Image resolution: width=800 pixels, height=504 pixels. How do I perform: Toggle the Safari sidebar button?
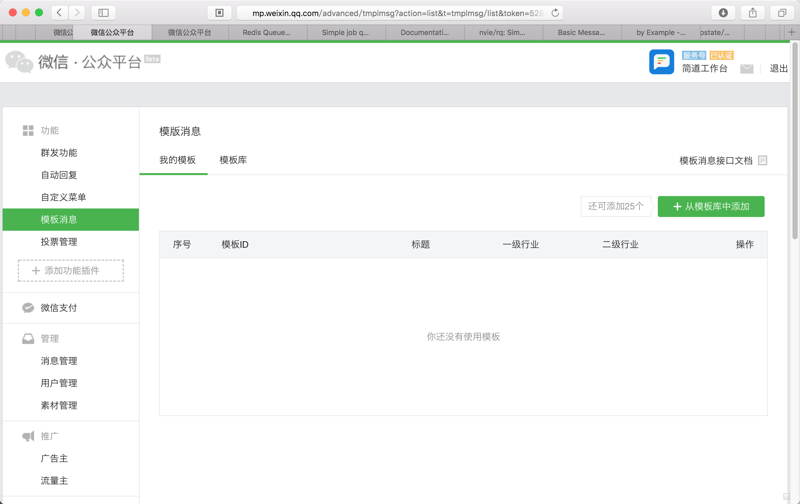coord(104,13)
